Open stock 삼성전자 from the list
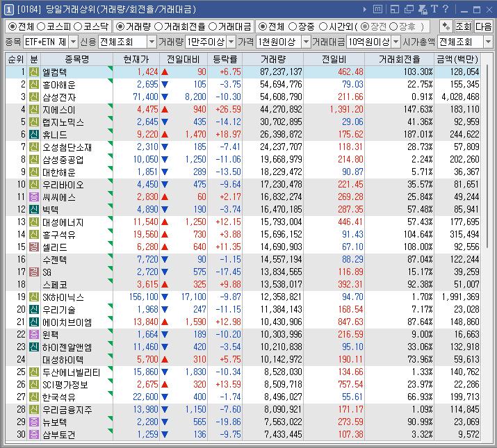The image size is (497, 448). 59,97
